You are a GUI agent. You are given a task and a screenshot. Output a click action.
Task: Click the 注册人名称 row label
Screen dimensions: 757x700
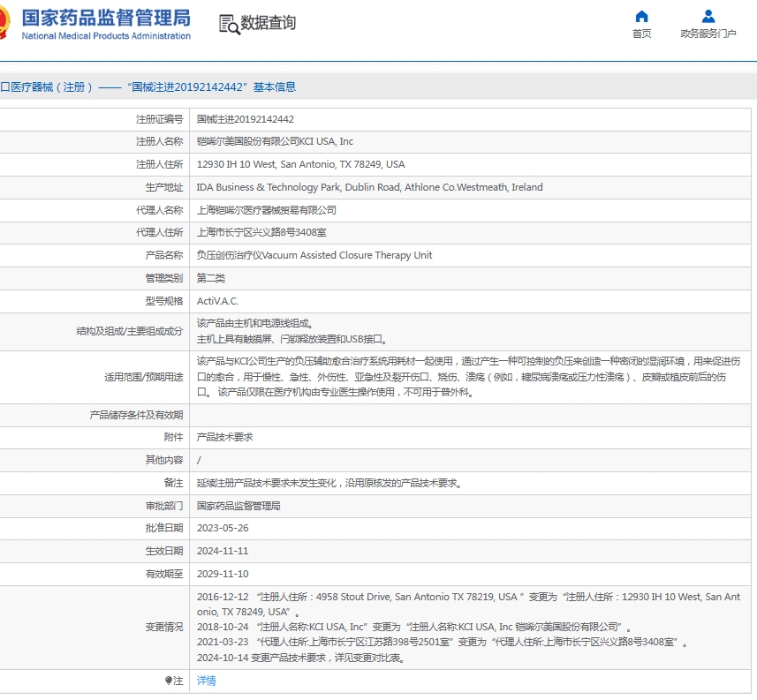[x=159, y=141]
